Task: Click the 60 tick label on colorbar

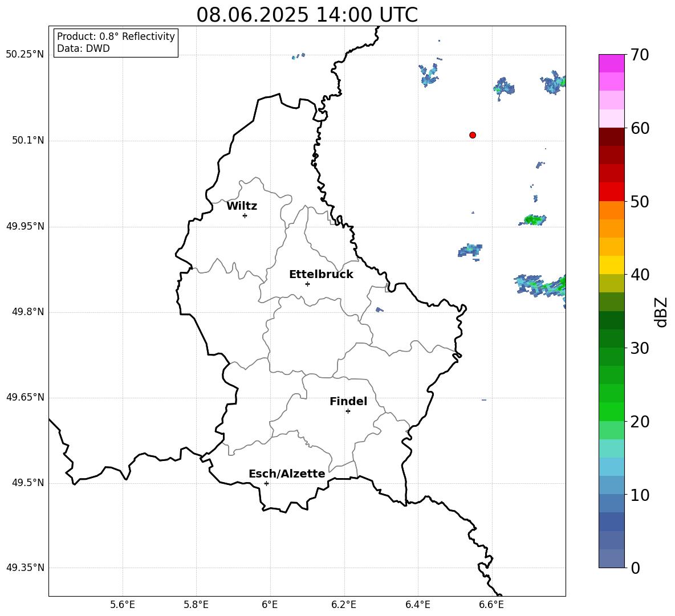Action: [x=640, y=128]
